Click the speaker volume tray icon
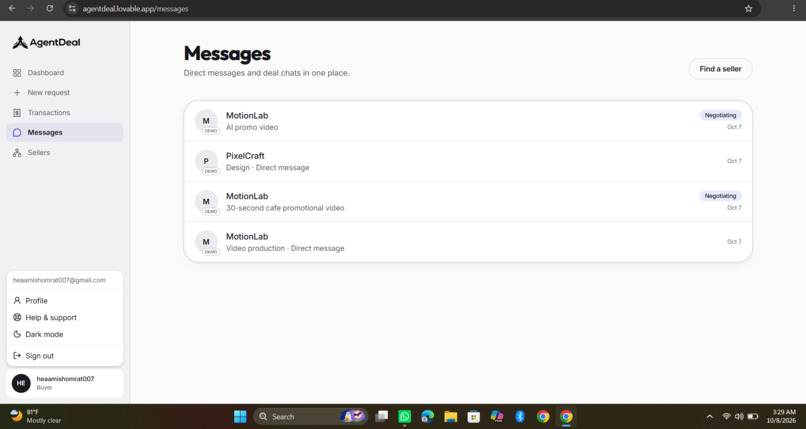Viewport: 806px width, 429px height. click(x=739, y=416)
